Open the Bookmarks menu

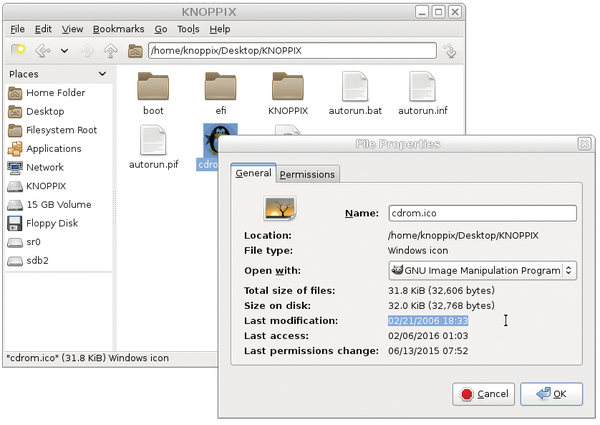coord(118,29)
